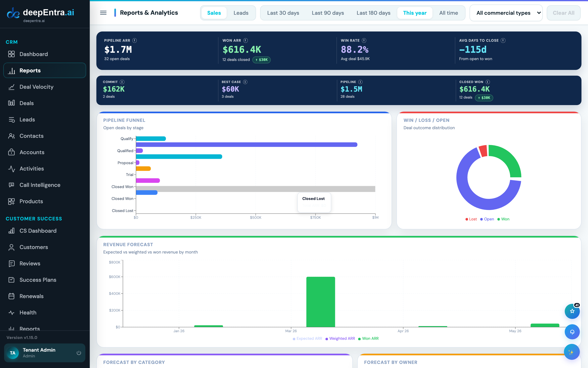Open the Tenant Admin profile card
The height and width of the screenshot is (368, 588).
[45, 353]
